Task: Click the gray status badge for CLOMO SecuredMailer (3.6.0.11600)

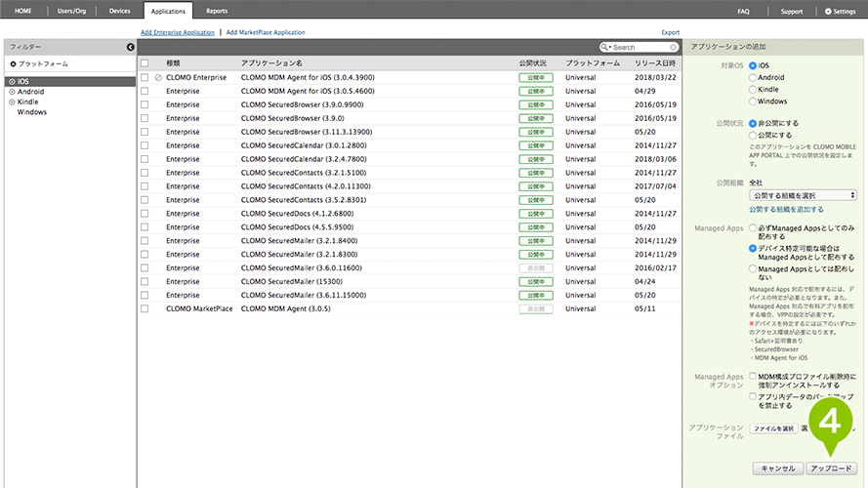Action: 536,268
